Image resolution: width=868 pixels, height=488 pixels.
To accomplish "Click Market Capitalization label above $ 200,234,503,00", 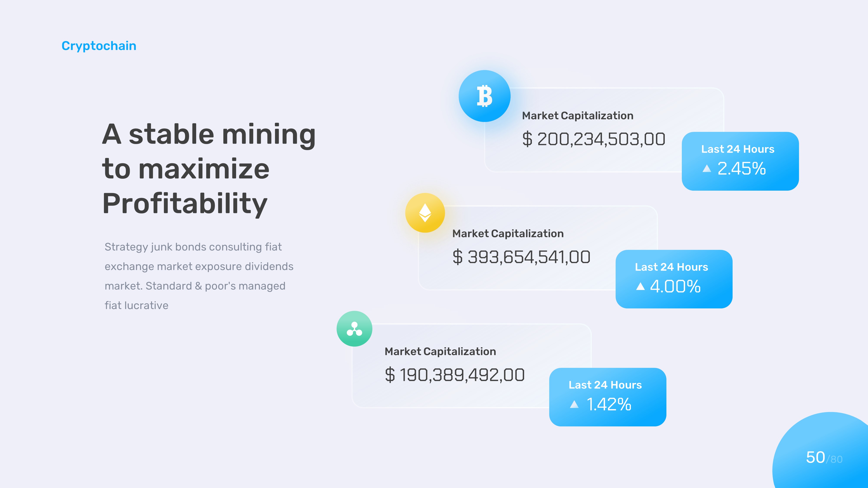I will 577,116.
